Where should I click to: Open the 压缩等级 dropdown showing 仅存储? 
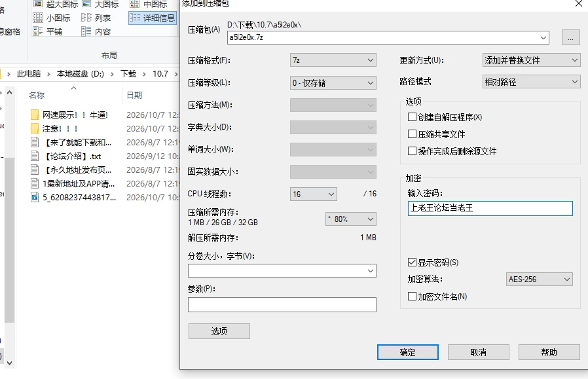pyautogui.click(x=333, y=83)
